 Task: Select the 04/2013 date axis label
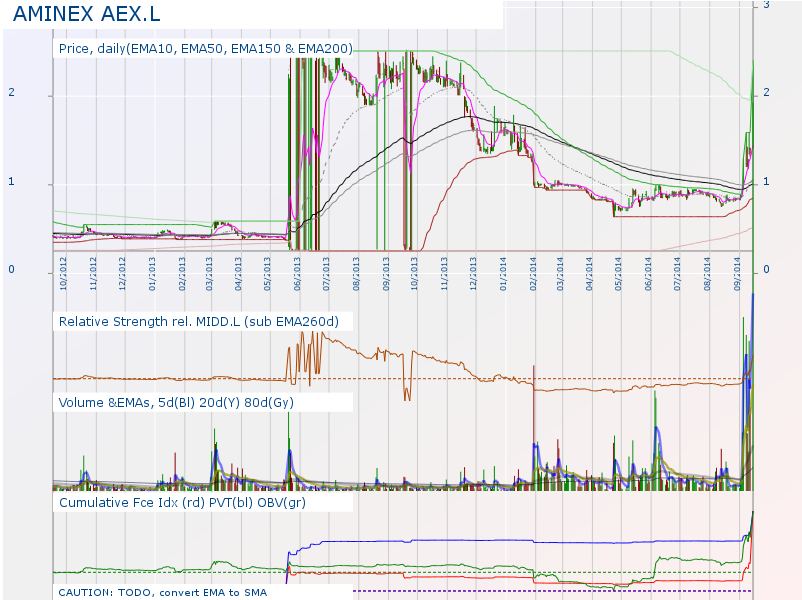238,274
